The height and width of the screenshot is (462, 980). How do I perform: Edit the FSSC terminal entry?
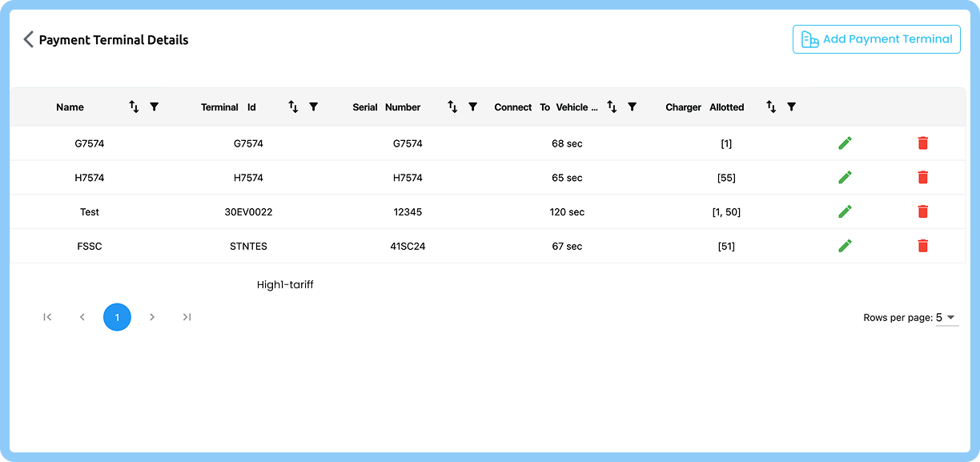click(845, 246)
